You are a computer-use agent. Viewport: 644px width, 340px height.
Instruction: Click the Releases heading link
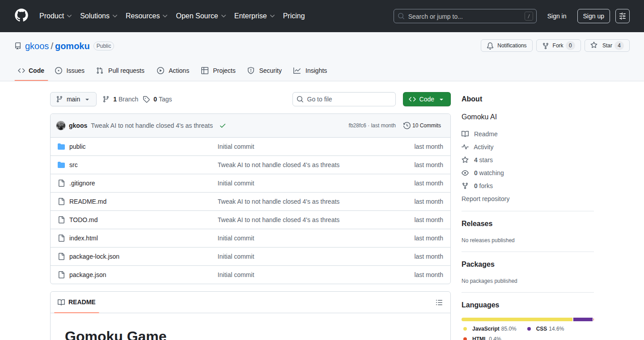click(x=477, y=224)
